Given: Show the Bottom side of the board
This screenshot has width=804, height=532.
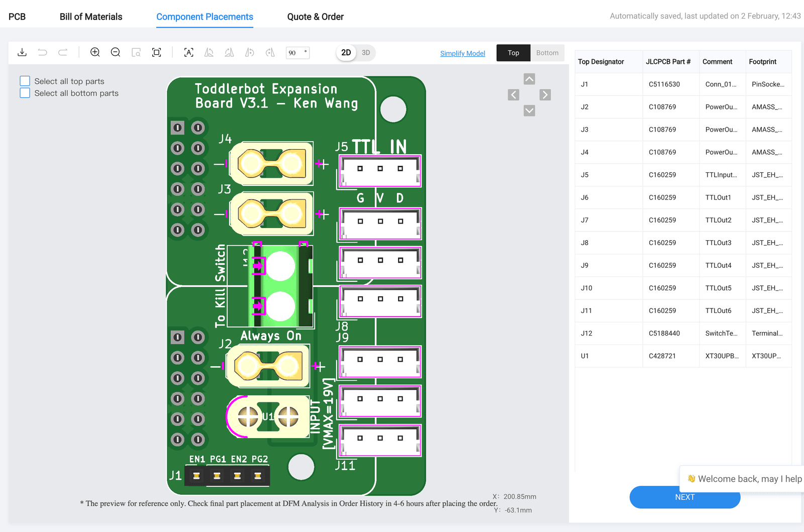Looking at the screenshot, I should pos(547,53).
